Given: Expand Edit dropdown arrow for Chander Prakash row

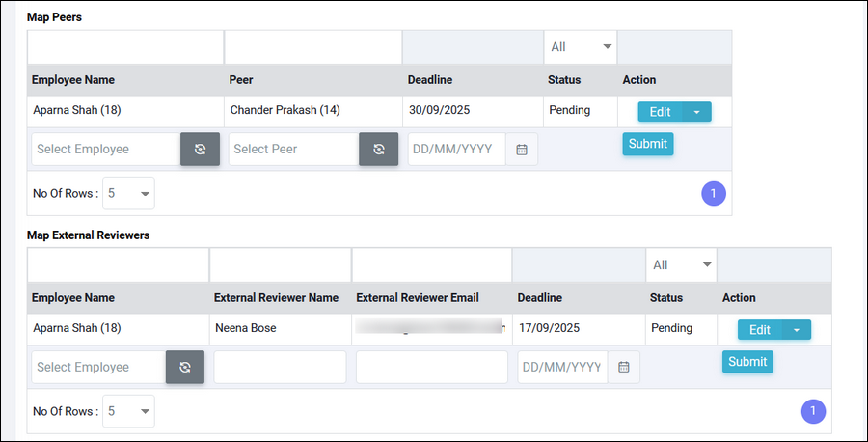Looking at the screenshot, I should [697, 112].
